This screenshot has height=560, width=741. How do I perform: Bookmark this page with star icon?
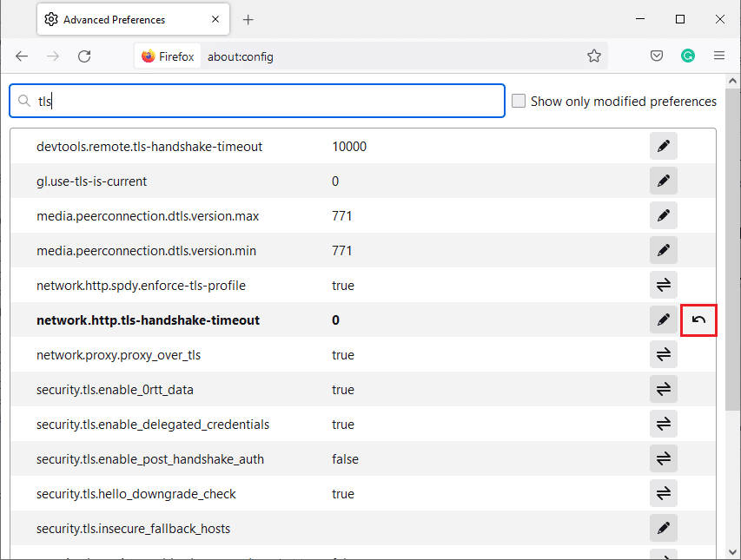coord(594,56)
